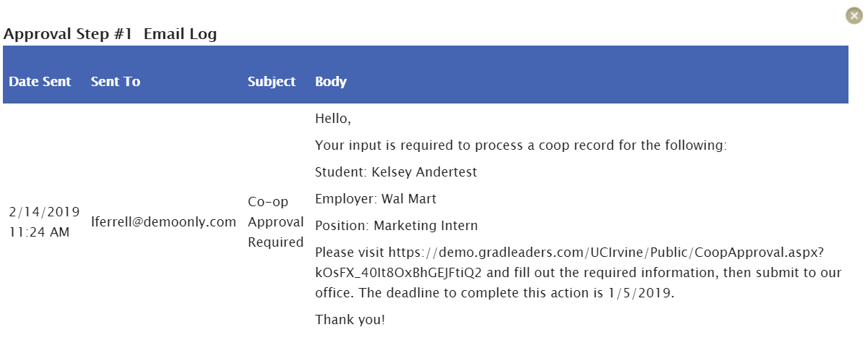Click the lferrell@demoonly.com email address

[164, 222]
